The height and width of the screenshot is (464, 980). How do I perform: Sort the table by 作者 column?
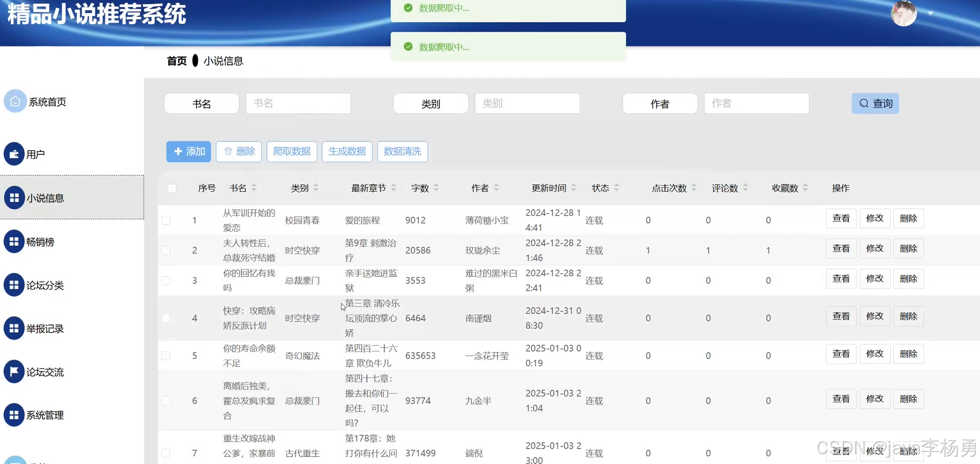496,188
